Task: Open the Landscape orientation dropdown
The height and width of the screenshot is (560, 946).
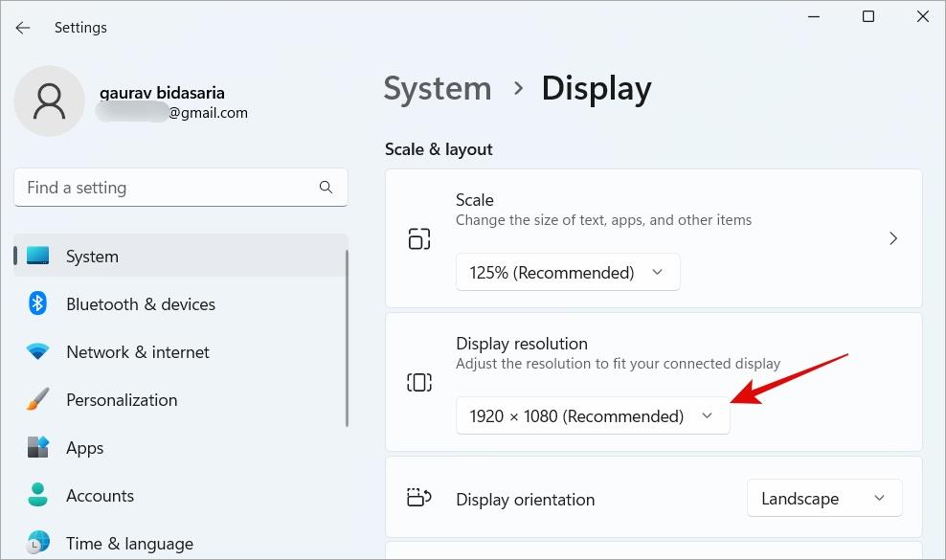Action: coord(824,498)
